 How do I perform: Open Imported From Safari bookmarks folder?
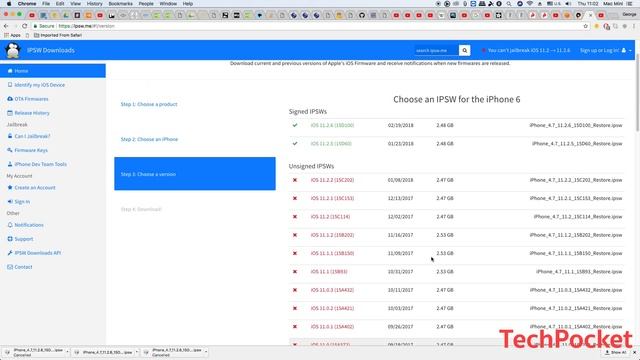pos(58,35)
